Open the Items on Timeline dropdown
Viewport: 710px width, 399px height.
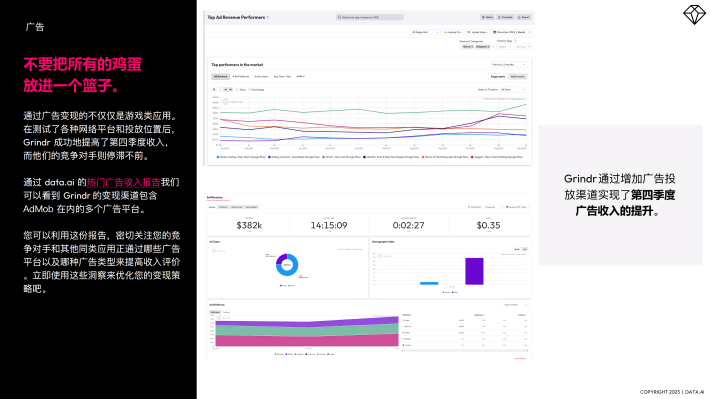tap(513, 90)
